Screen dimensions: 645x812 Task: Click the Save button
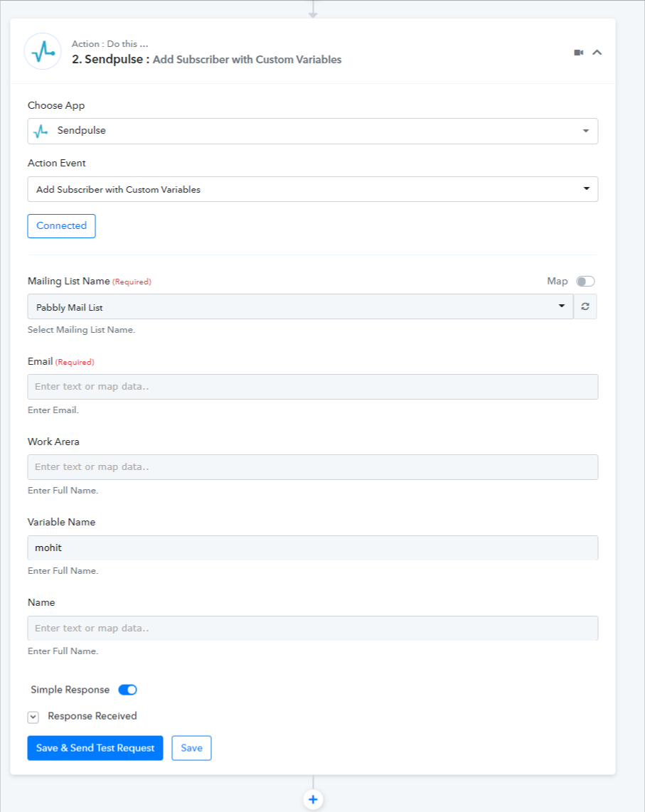(x=191, y=748)
